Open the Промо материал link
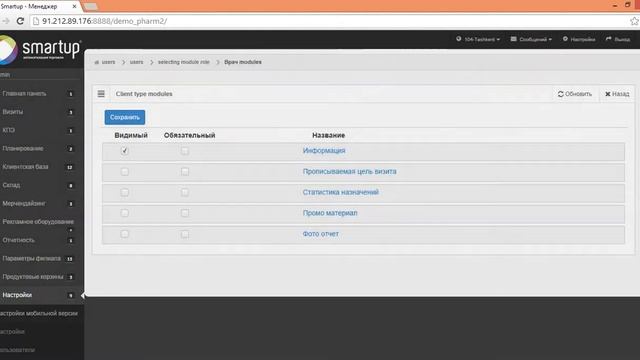This screenshot has width=640, height=360. (330, 213)
